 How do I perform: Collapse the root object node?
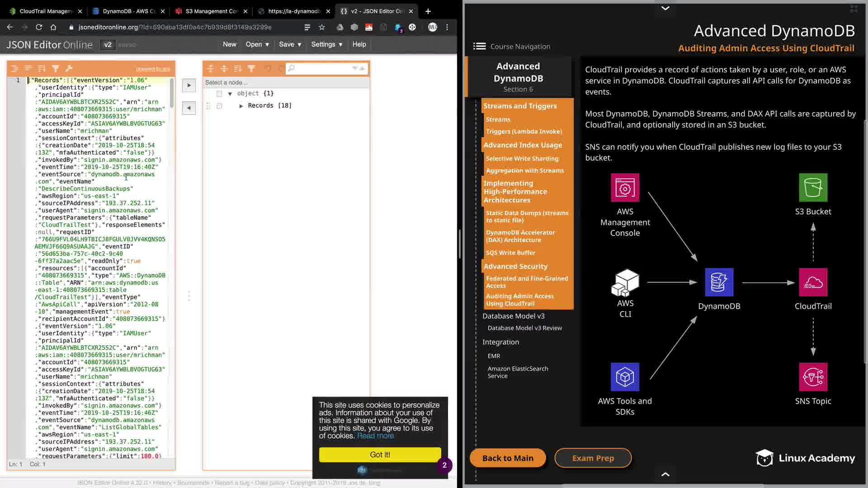click(x=230, y=94)
